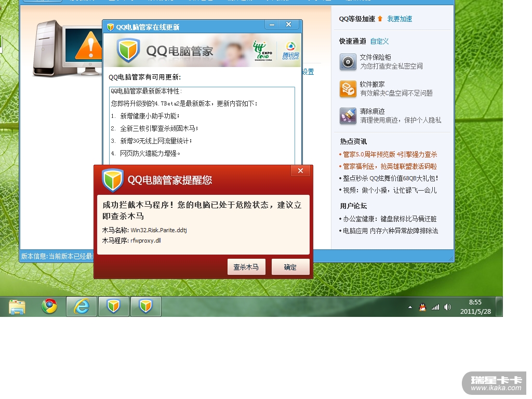Open the 清除痕迹 eraser icon

[348, 116]
